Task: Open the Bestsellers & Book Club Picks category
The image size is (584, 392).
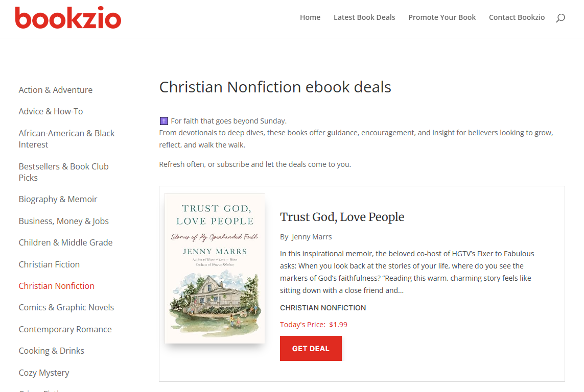Action: coord(63,171)
